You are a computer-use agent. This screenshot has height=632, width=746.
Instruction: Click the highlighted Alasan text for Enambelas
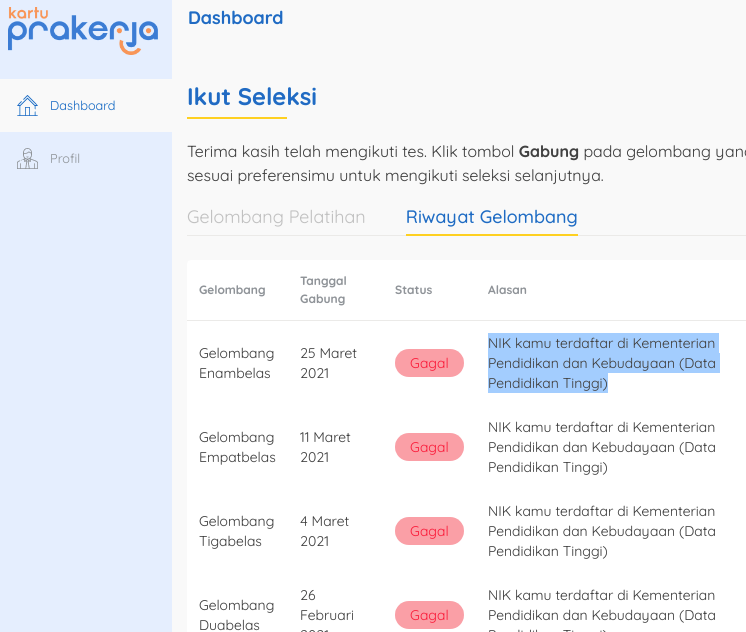(x=603, y=363)
